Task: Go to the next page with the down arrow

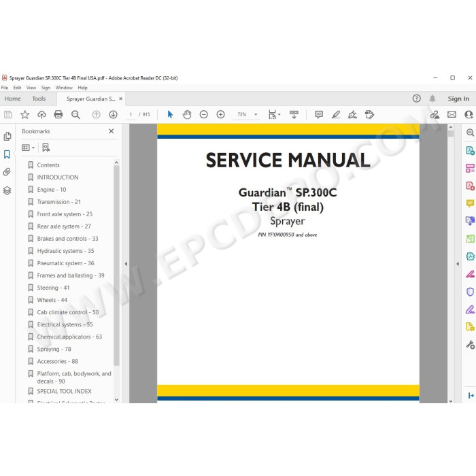Action: 114,115
